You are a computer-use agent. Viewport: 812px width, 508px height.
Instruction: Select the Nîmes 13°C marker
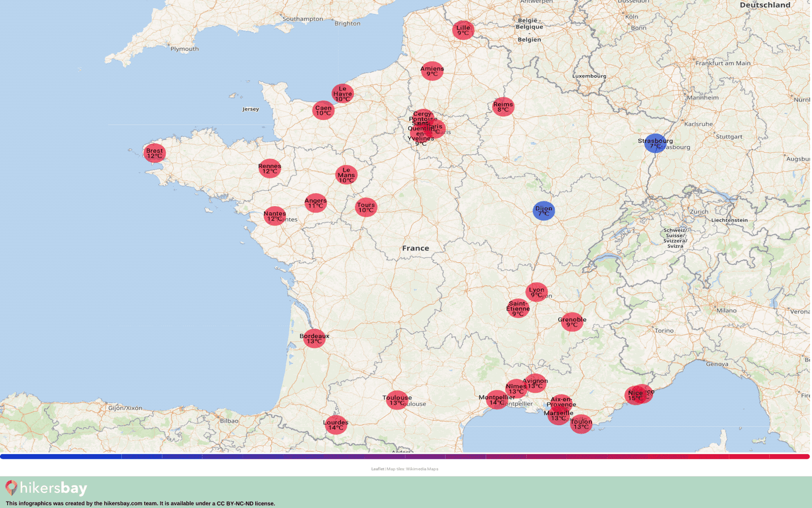point(516,389)
